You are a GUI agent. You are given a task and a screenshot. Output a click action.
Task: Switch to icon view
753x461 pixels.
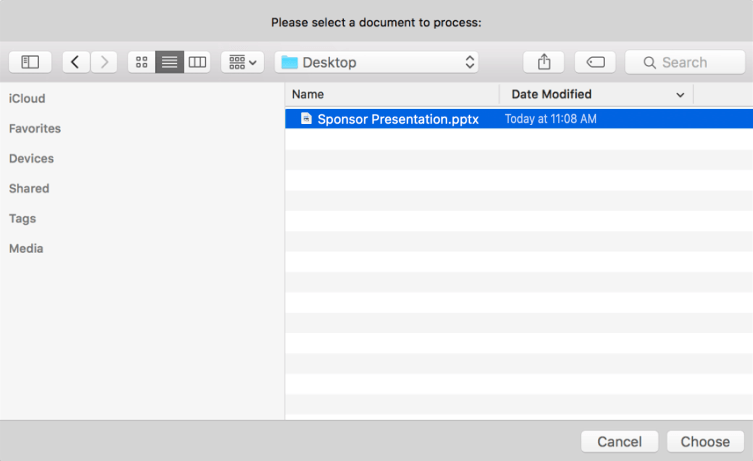pos(142,62)
